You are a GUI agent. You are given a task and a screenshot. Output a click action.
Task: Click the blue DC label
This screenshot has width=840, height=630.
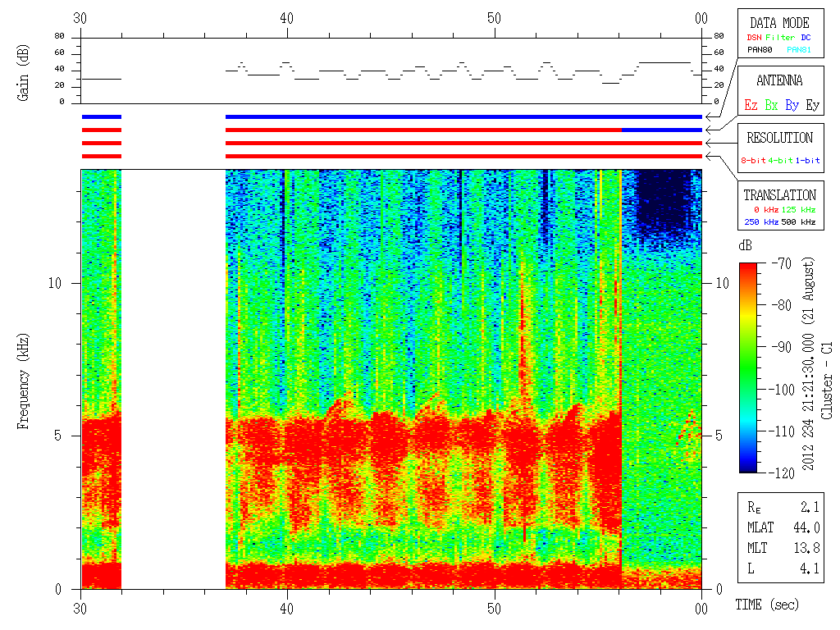tap(806, 38)
